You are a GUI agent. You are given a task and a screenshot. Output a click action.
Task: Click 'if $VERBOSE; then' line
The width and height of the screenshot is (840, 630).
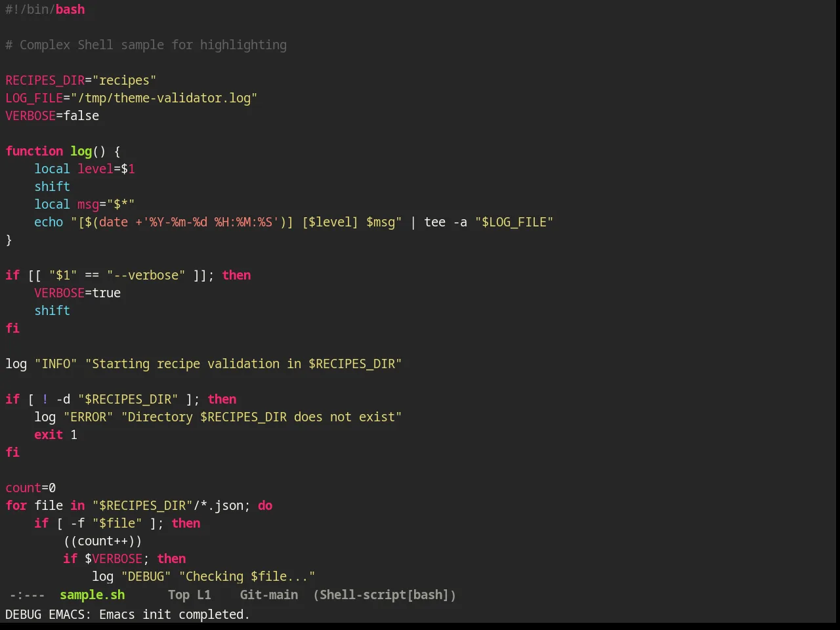tap(125, 558)
